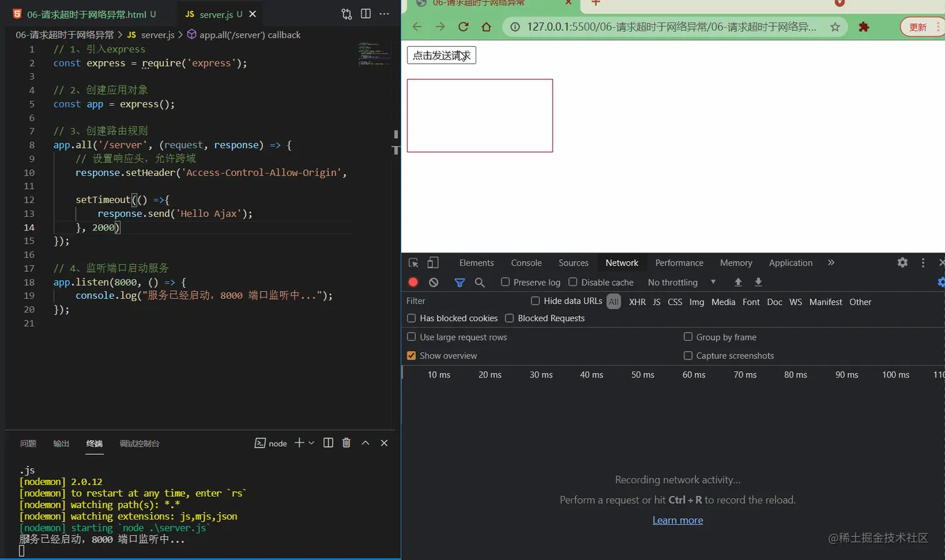Open the Application panel
This screenshot has height=560, width=945.
[791, 262]
